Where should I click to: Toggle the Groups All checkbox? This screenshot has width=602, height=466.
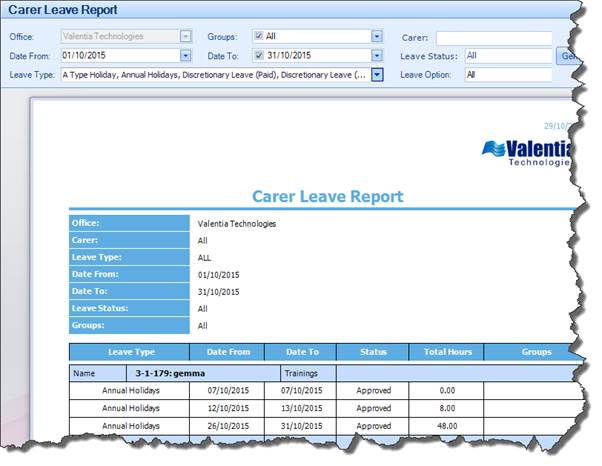click(x=259, y=36)
